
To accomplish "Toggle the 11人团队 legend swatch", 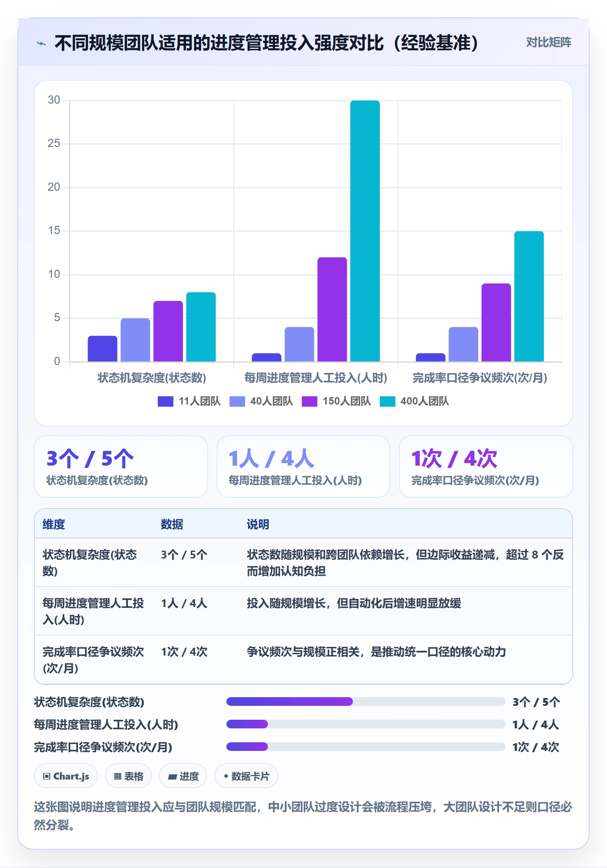I will (165, 401).
